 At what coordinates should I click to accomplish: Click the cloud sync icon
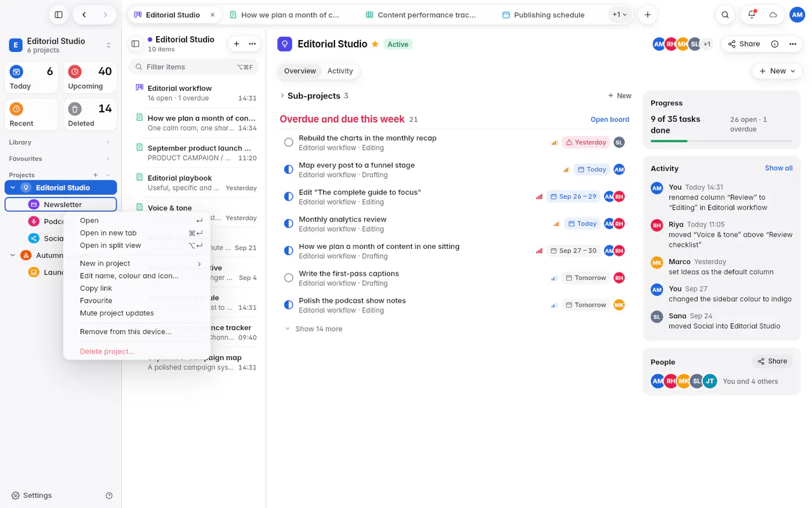pos(773,15)
